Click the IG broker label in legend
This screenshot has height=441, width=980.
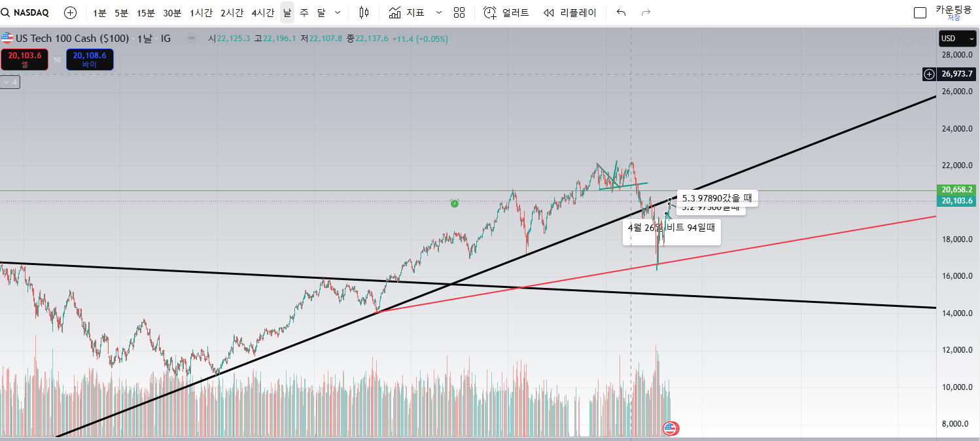click(x=166, y=39)
